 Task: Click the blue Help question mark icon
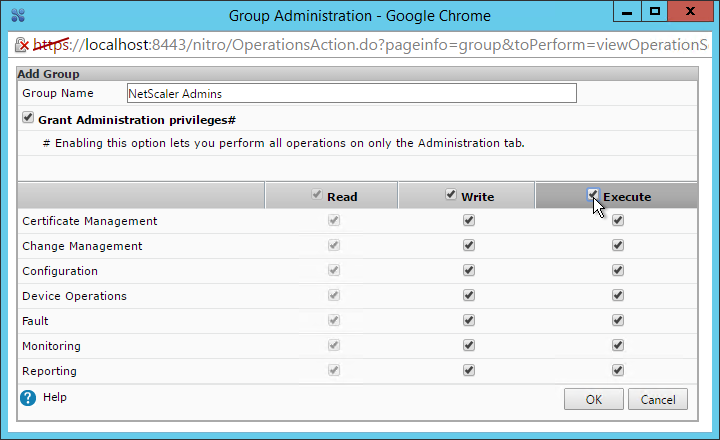(x=28, y=398)
